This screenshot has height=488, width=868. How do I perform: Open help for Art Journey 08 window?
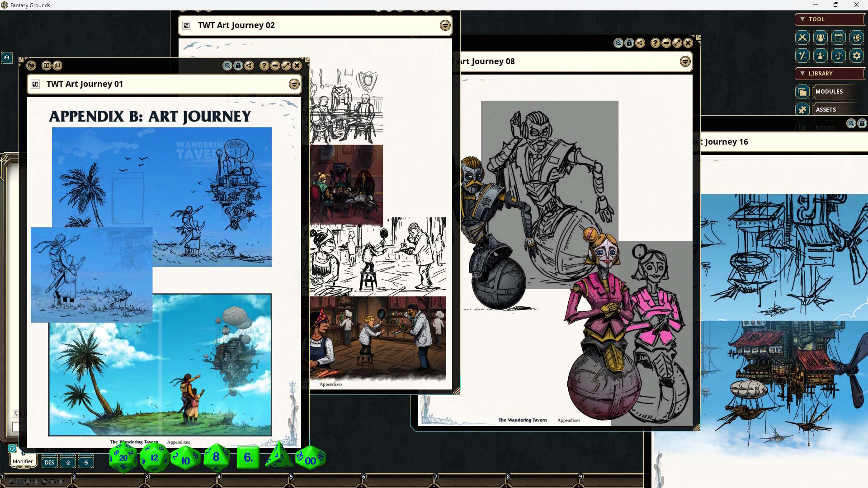(x=656, y=43)
